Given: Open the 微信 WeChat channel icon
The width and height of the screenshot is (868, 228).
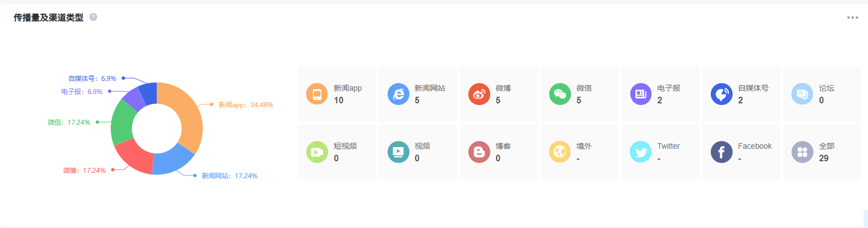Looking at the screenshot, I should pos(560,94).
